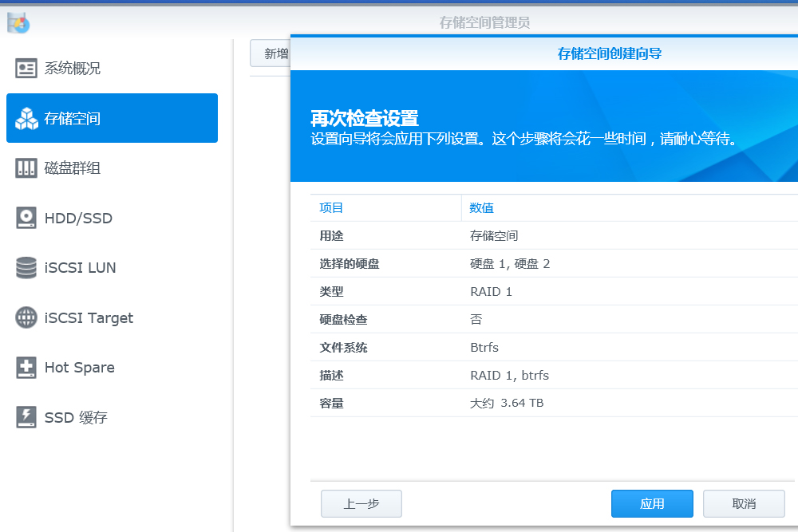Viewport: 798px width, 532px height.
Task: Open the iSCSI LUN disks icon
Action: [x=26, y=267]
